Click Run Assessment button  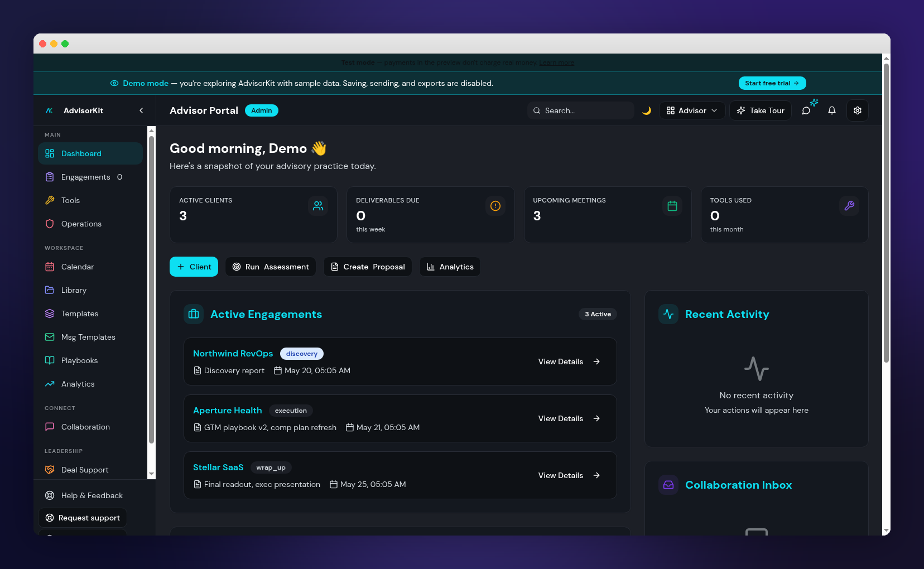pos(271,267)
